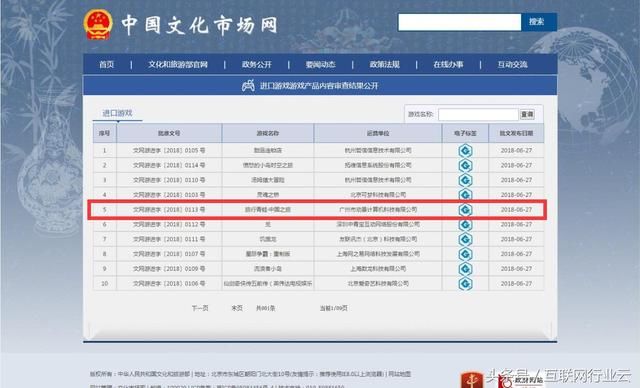Click the national emblem logo
The image size is (640, 388).
[98, 24]
